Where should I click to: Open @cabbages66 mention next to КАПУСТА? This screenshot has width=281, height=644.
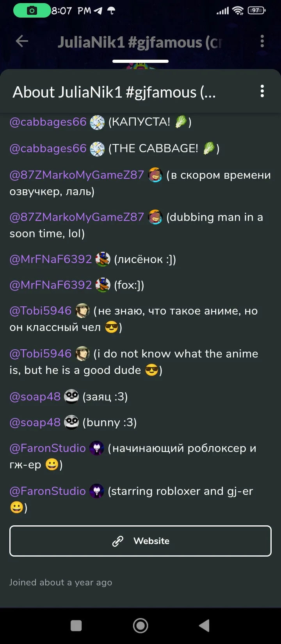tap(48, 122)
